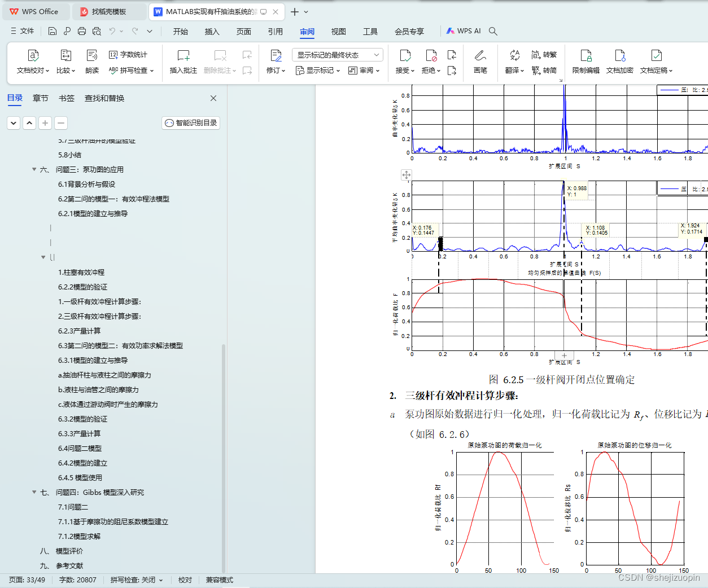Click the expand-all chevron in outline pane
This screenshot has height=588, width=708.
point(14,122)
